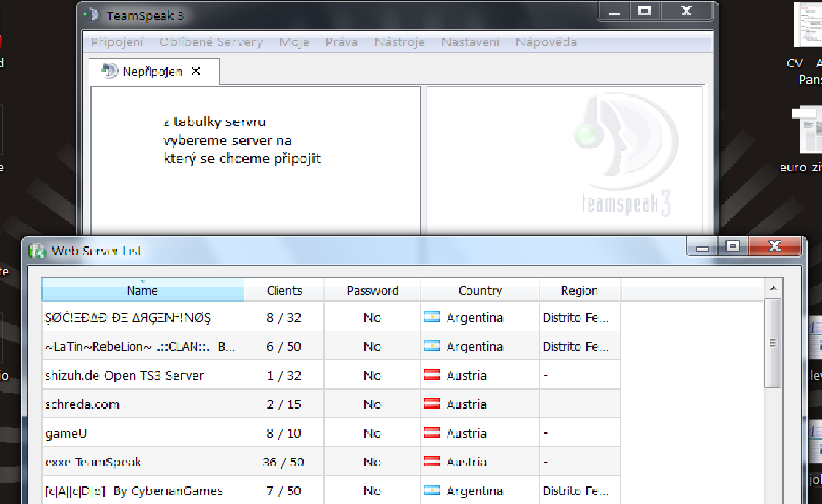Close the Nepřipojen tab with X
Screen dimensions: 822x504
click(x=196, y=72)
